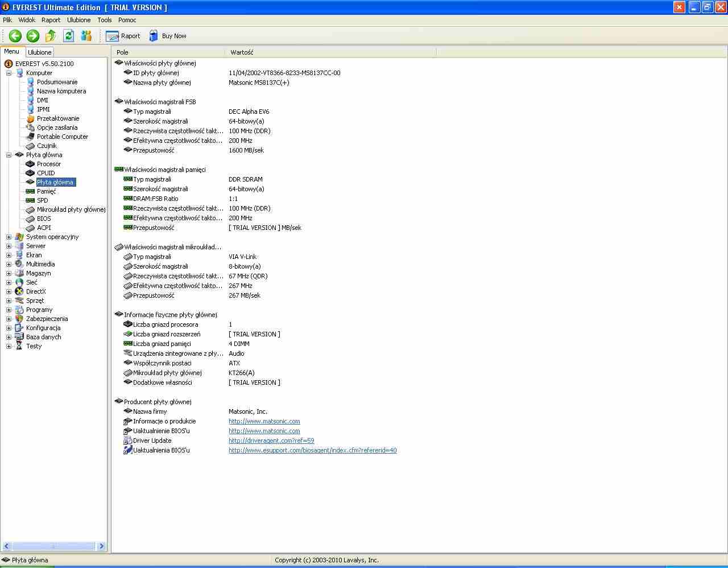
Task: Select Nazwa komputera tree item
Action: [x=61, y=91]
